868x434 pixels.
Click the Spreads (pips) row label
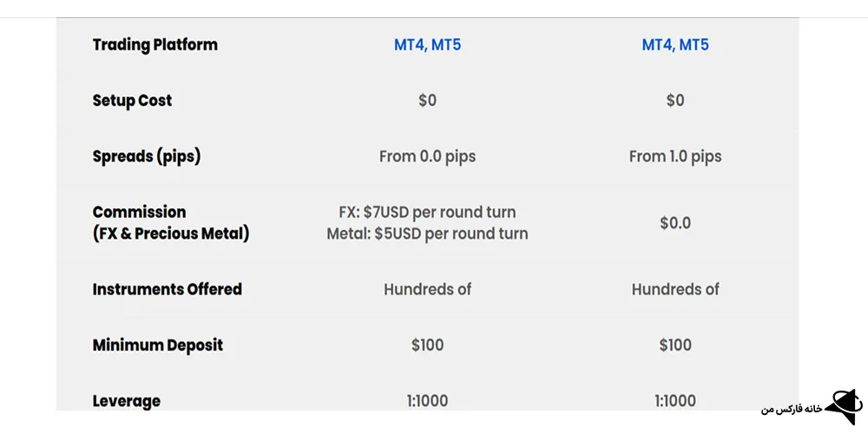click(x=148, y=157)
